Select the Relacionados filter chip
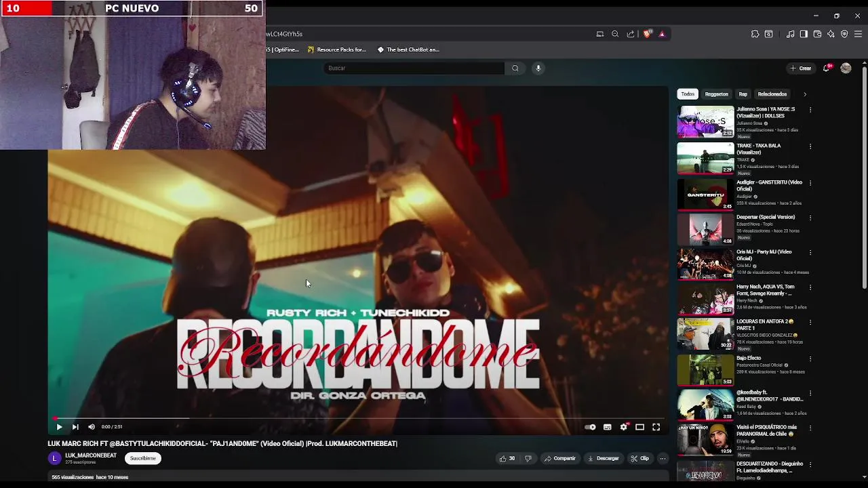868x488 pixels. click(772, 94)
